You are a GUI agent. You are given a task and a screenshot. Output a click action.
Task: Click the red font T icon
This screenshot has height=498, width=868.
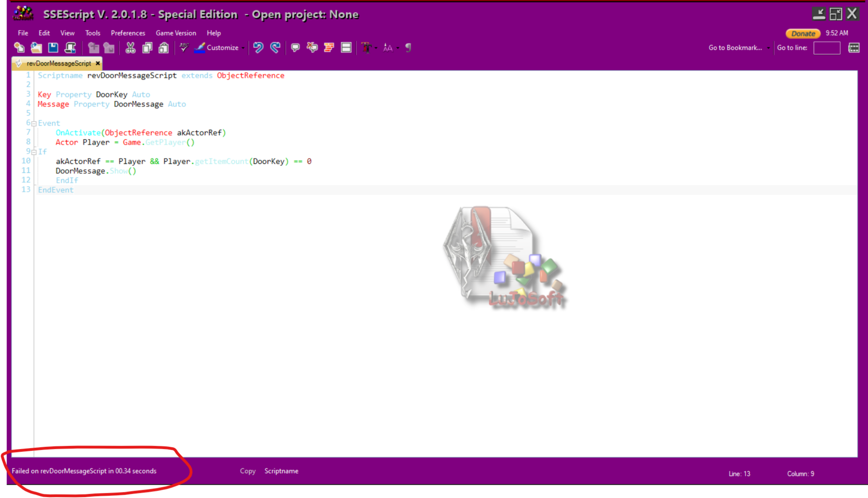[366, 47]
